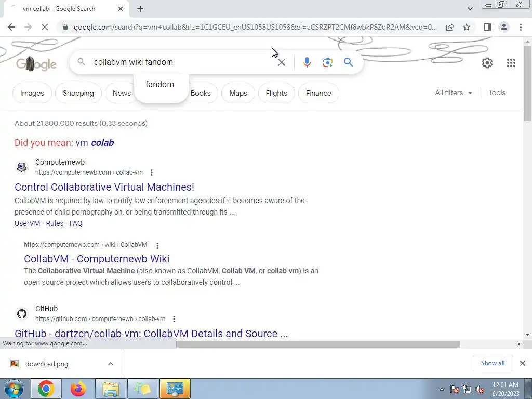
Task: Click the tray volume icon
Action: click(480, 390)
